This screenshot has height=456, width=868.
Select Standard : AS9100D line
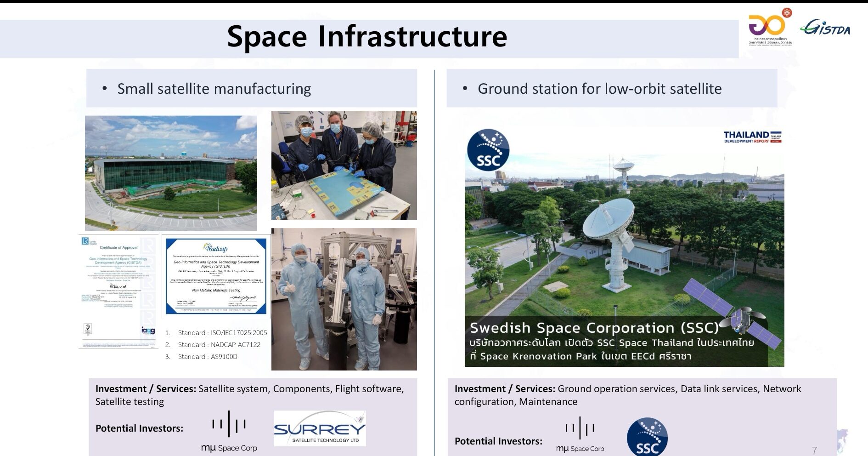[208, 357]
